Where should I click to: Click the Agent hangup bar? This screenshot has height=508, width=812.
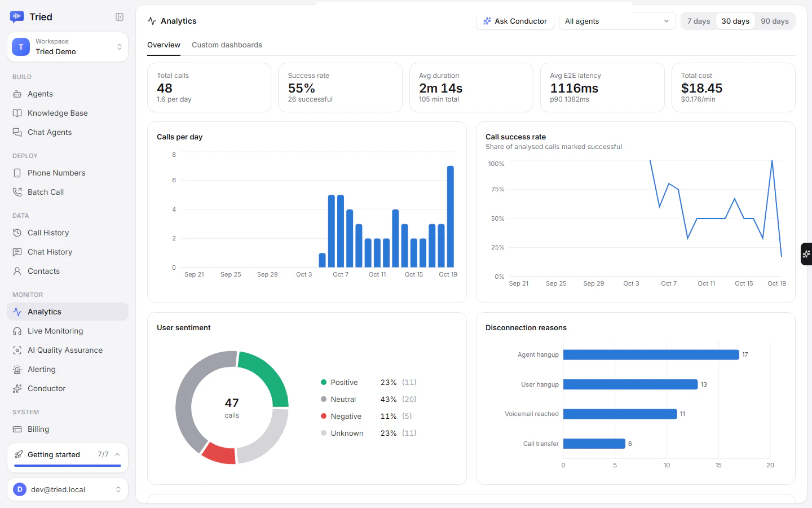coord(651,354)
